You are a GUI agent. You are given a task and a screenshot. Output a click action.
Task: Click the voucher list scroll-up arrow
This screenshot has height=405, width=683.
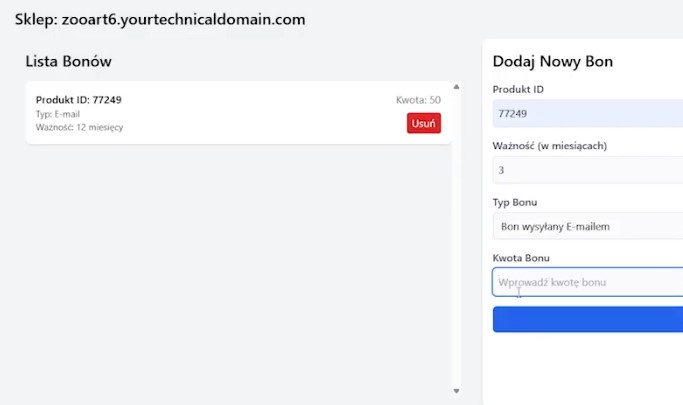coord(457,87)
